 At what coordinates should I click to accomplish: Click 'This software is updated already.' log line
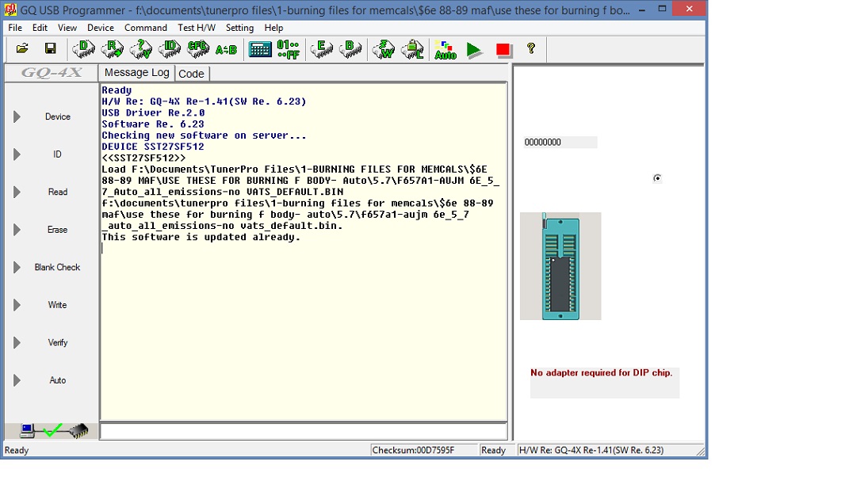(x=201, y=237)
